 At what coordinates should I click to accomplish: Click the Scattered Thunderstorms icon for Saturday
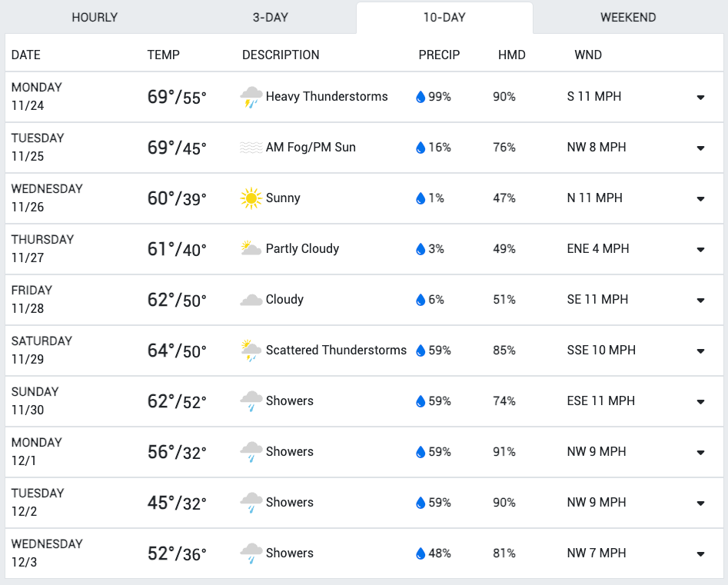pos(251,351)
